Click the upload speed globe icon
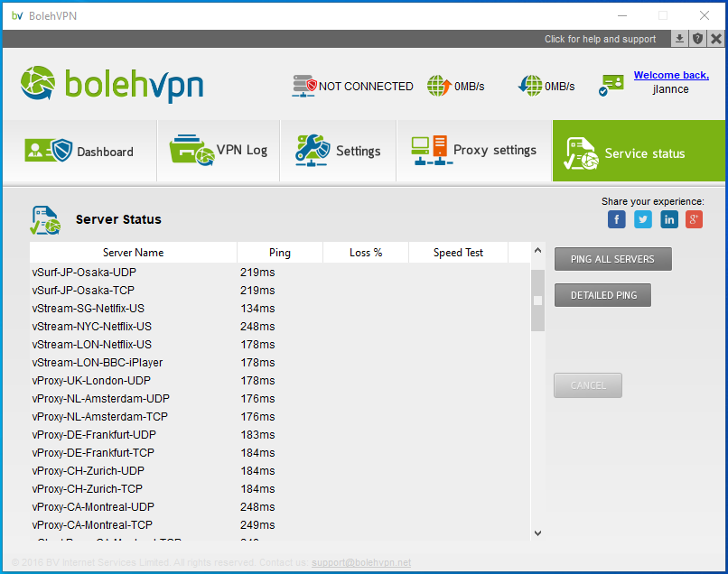The image size is (728, 574). (439, 86)
